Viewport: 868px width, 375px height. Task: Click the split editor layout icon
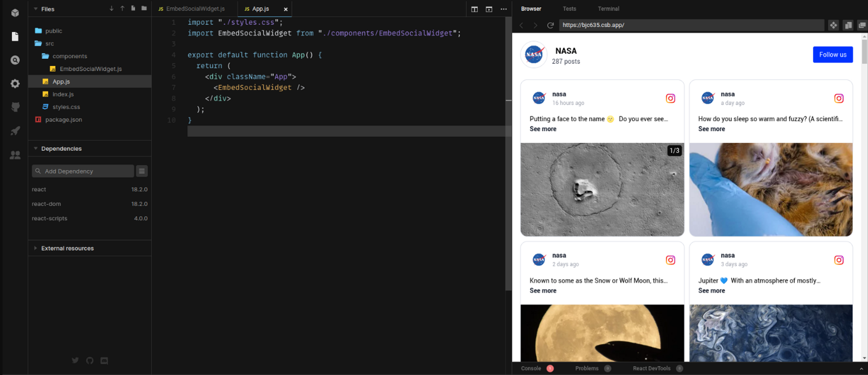pyautogui.click(x=474, y=9)
